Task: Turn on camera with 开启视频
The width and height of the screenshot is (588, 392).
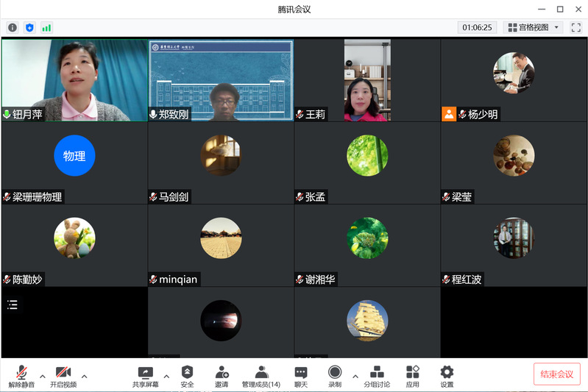Action: tap(63, 376)
